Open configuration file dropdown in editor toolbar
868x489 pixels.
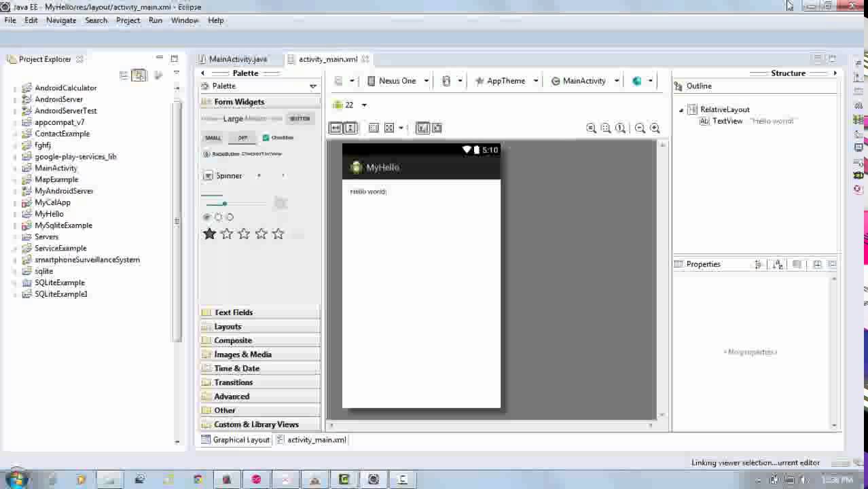tap(344, 81)
